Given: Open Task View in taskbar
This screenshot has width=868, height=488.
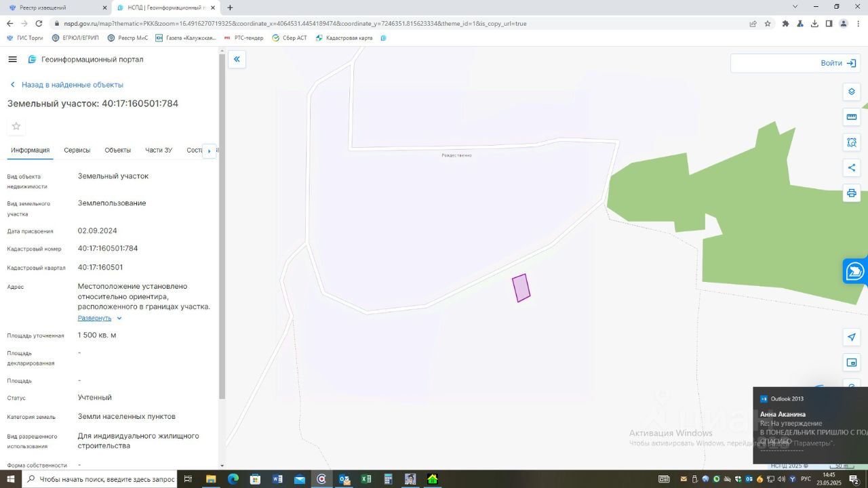Looking at the screenshot, I should (x=188, y=479).
